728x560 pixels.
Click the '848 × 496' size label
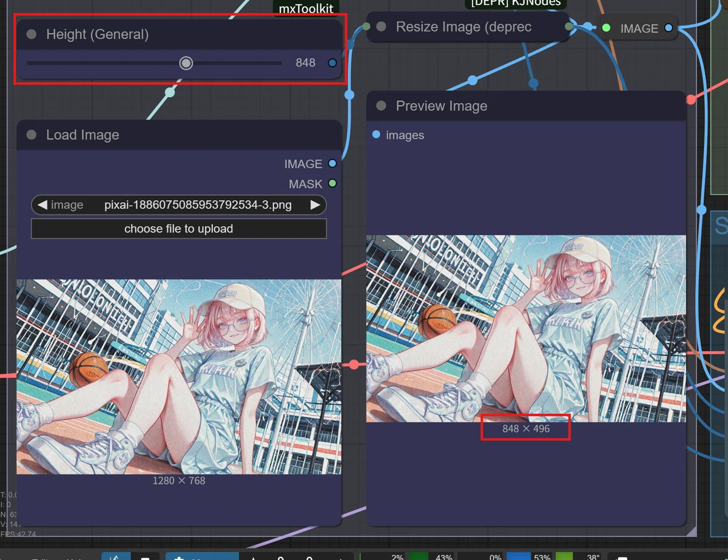[x=526, y=428]
